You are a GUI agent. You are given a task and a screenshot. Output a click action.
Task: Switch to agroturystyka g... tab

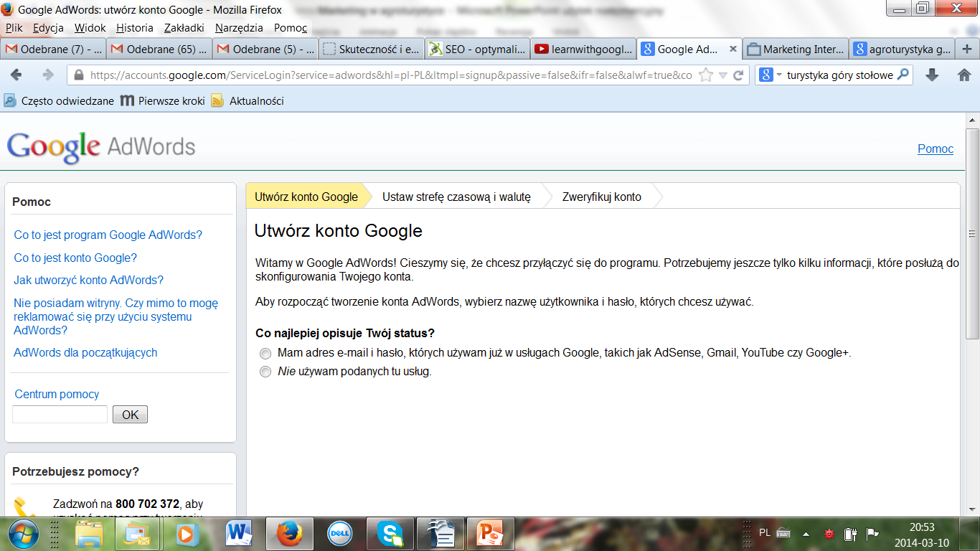pyautogui.click(x=903, y=49)
